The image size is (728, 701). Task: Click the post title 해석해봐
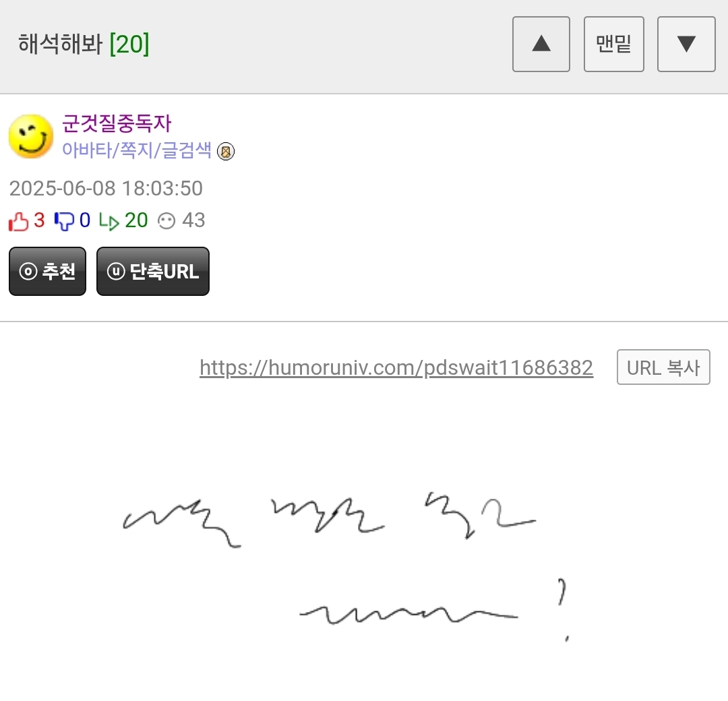[61, 44]
